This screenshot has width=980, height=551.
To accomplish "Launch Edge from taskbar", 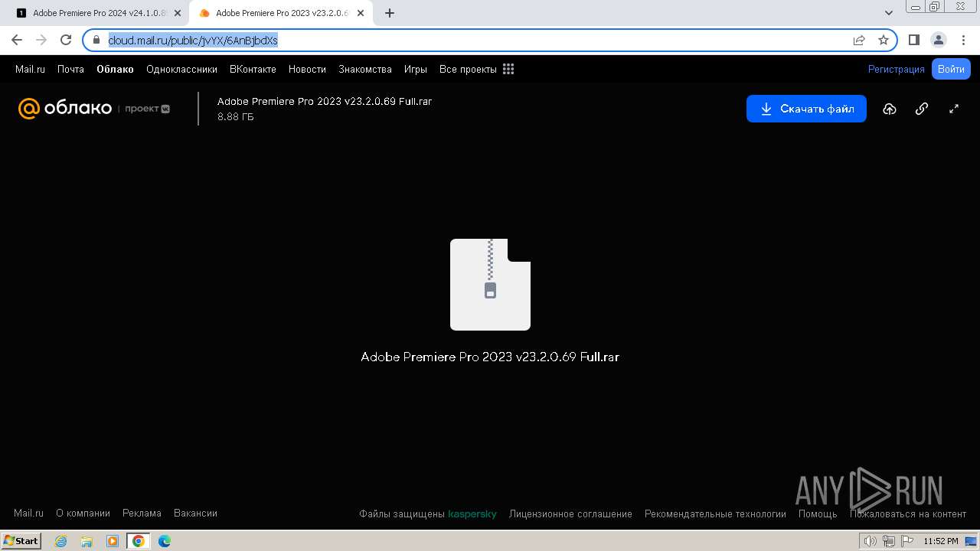I will pyautogui.click(x=165, y=541).
